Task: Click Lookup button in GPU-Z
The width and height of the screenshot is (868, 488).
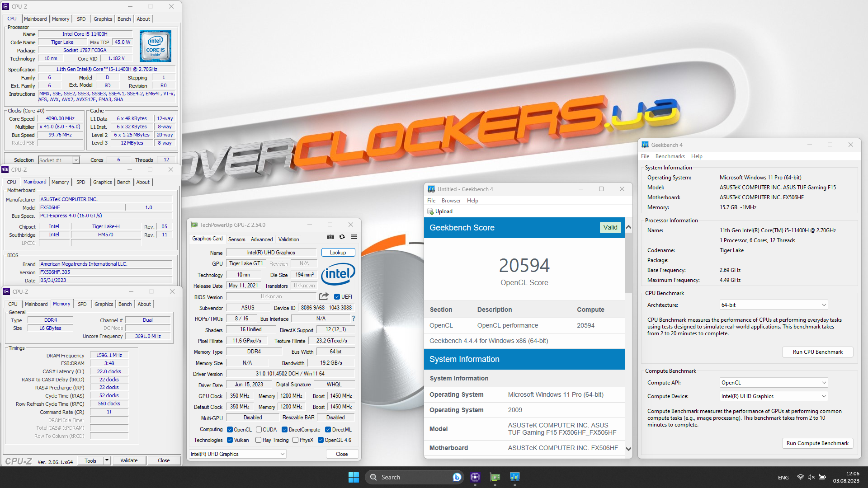Action: [x=338, y=253]
